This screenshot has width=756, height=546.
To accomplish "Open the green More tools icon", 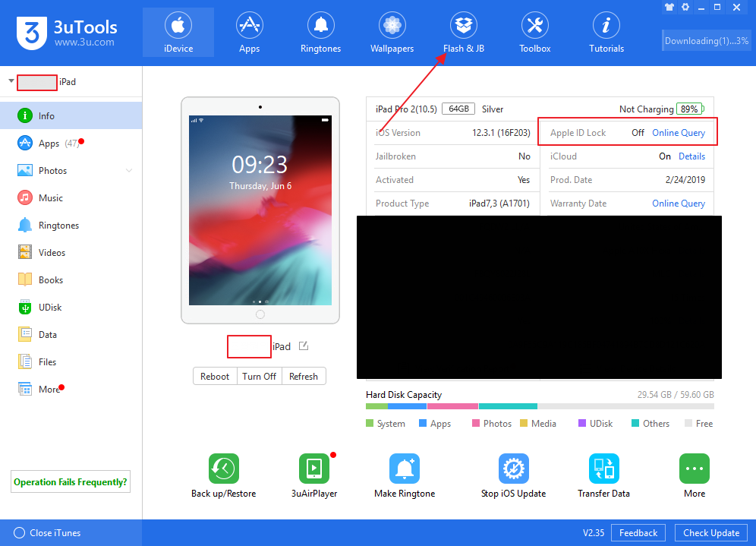I will click(695, 468).
